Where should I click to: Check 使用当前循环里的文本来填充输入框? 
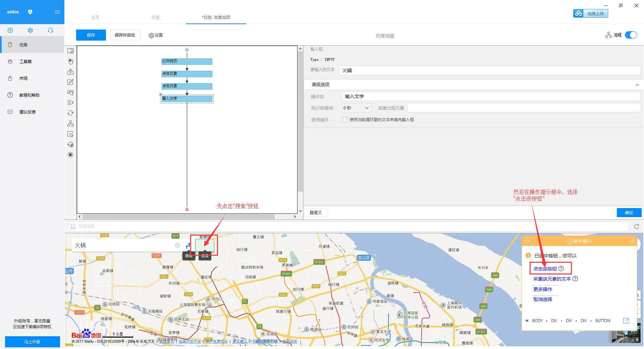[344, 120]
